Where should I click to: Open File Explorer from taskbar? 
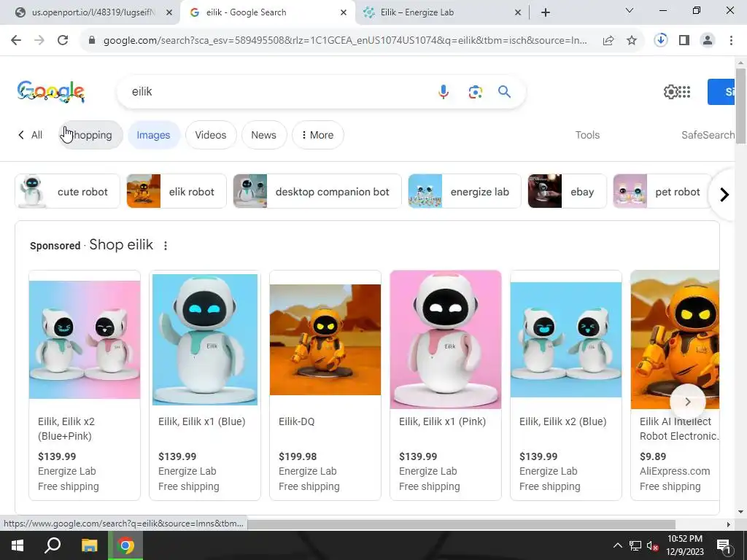89,545
